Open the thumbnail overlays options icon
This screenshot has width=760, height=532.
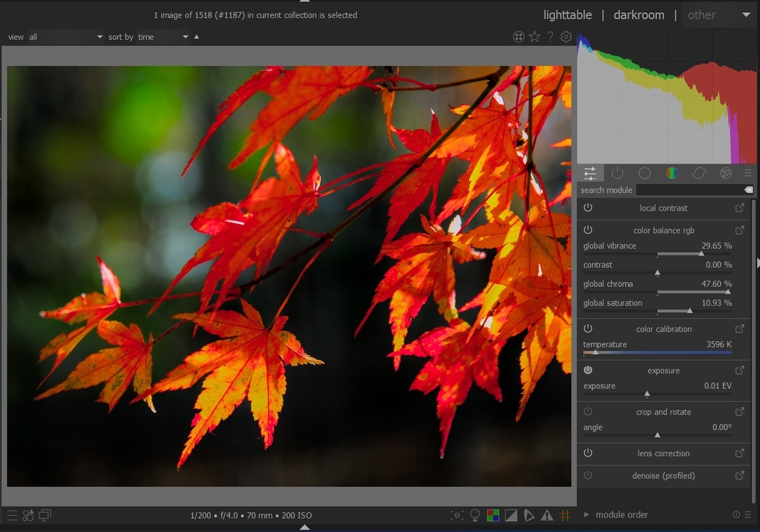tap(519, 37)
